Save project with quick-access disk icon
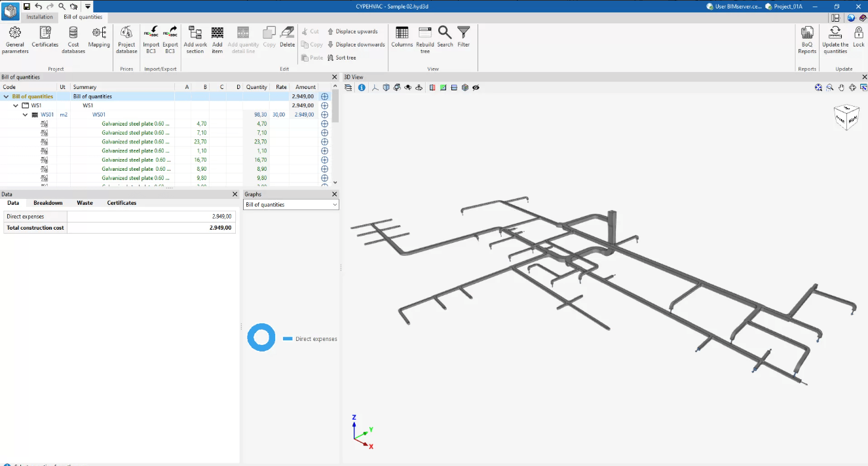 (x=27, y=6)
